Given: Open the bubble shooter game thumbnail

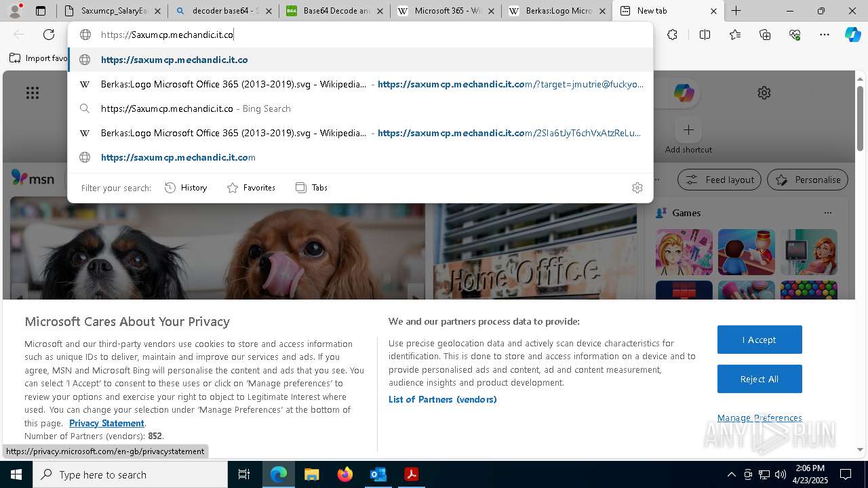Looking at the screenshot, I should pos(809,290).
